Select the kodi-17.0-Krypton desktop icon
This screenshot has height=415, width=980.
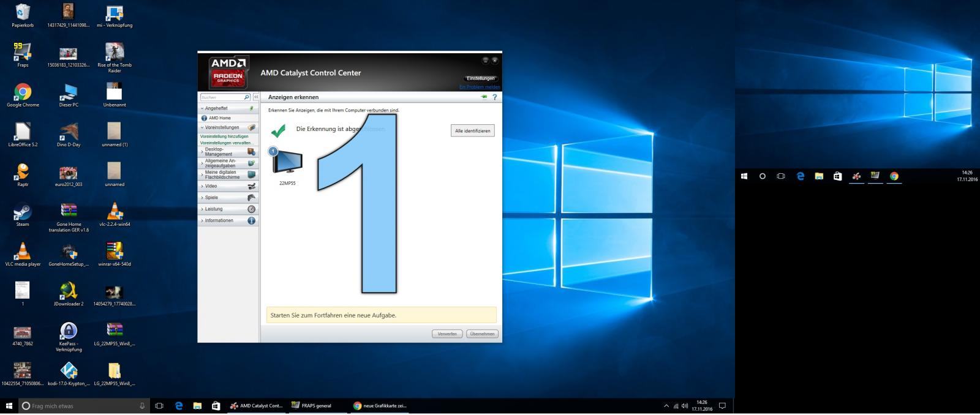(69, 374)
